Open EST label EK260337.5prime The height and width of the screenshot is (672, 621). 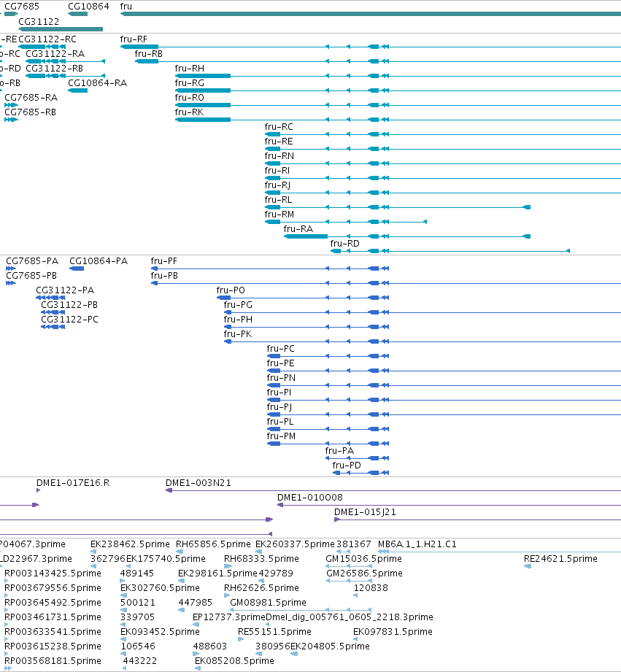click(x=295, y=544)
